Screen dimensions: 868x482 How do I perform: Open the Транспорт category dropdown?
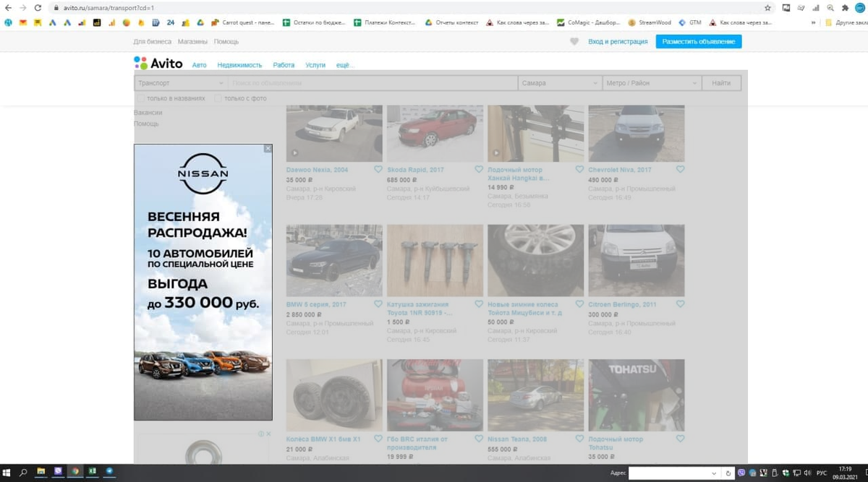coord(181,83)
